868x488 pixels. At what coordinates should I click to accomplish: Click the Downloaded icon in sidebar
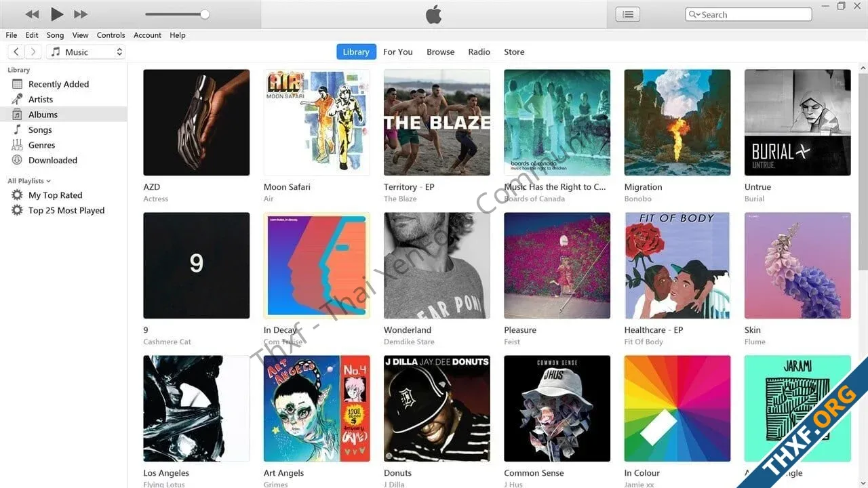point(18,160)
